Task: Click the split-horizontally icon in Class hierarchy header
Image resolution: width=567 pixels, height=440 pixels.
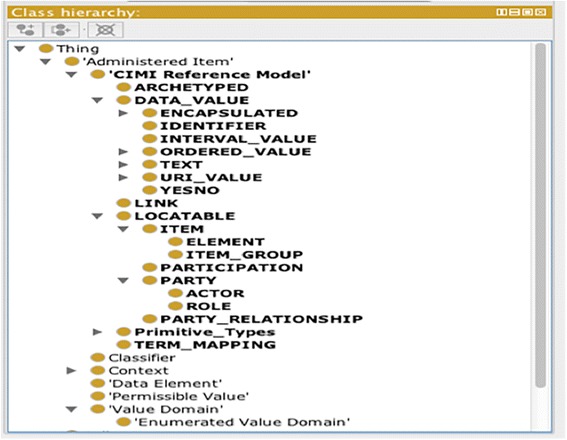Action: [514, 12]
